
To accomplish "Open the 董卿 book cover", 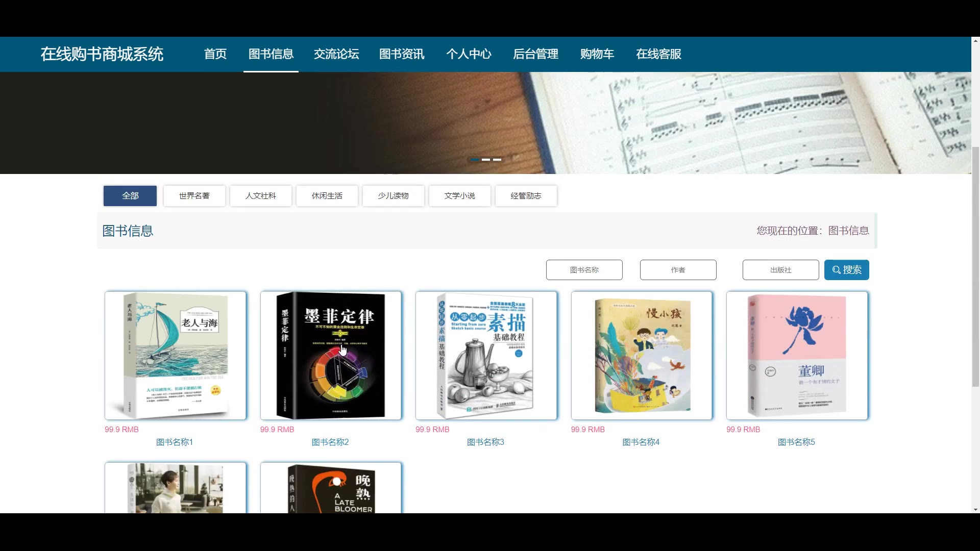I will click(x=797, y=356).
